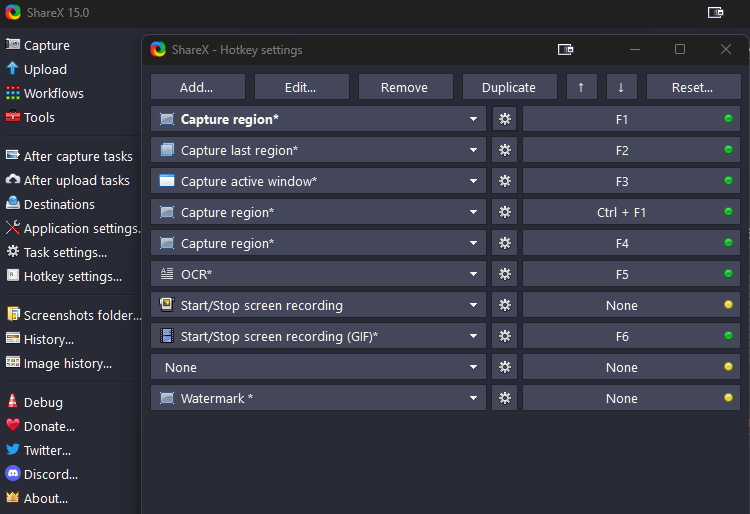Change the F6 hotkey assignment
This screenshot has height=514, width=750.
(x=631, y=336)
